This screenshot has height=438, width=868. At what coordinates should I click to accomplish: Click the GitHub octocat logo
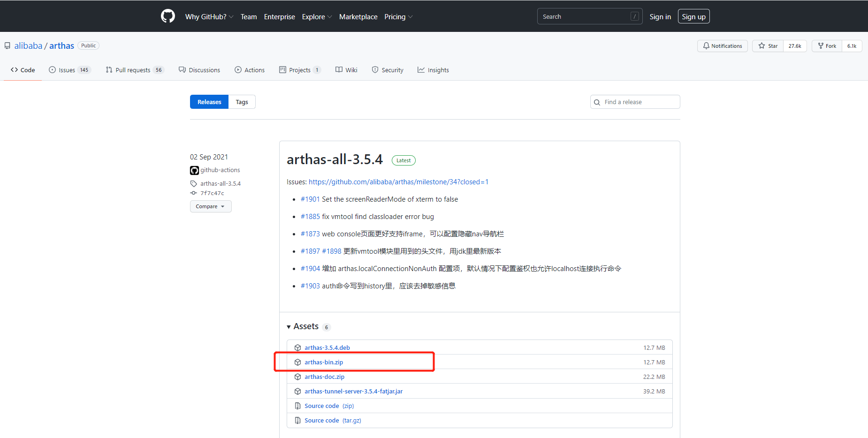point(168,16)
